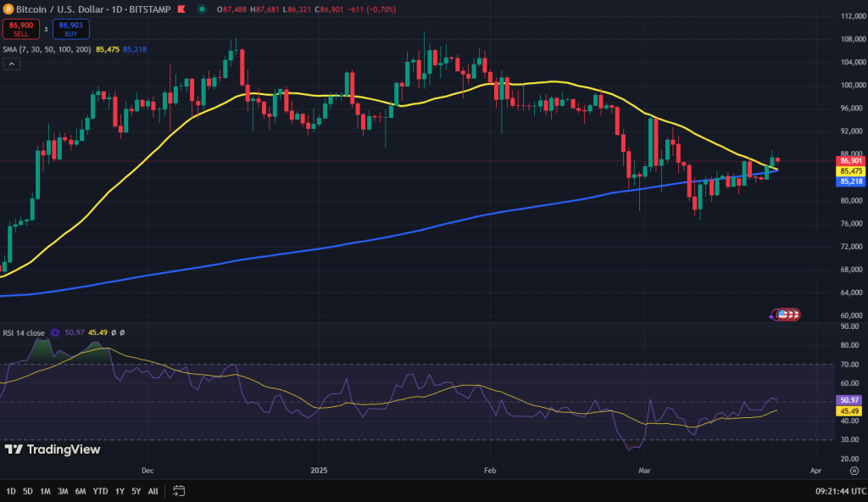Click red 86,901 current price label
Viewport: 868px width, 502px height.
point(851,161)
